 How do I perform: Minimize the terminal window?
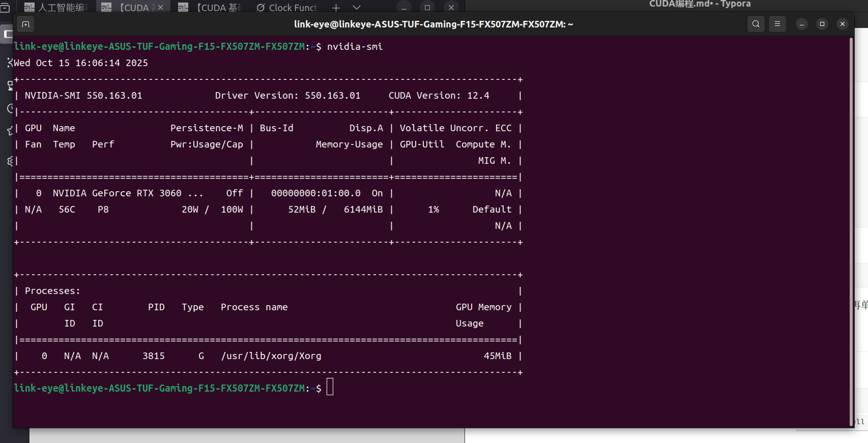coord(802,24)
